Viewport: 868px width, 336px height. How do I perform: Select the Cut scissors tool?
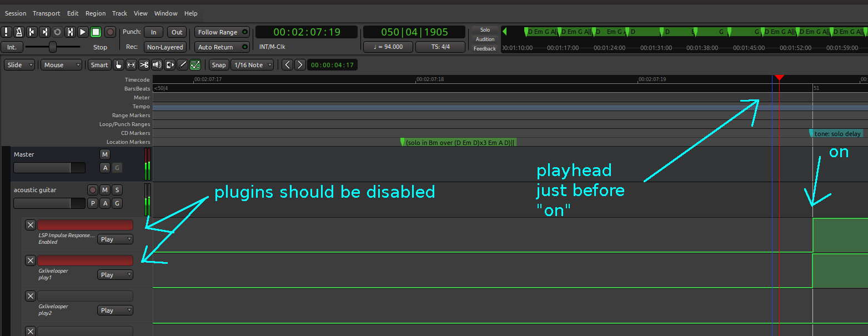tap(144, 65)
